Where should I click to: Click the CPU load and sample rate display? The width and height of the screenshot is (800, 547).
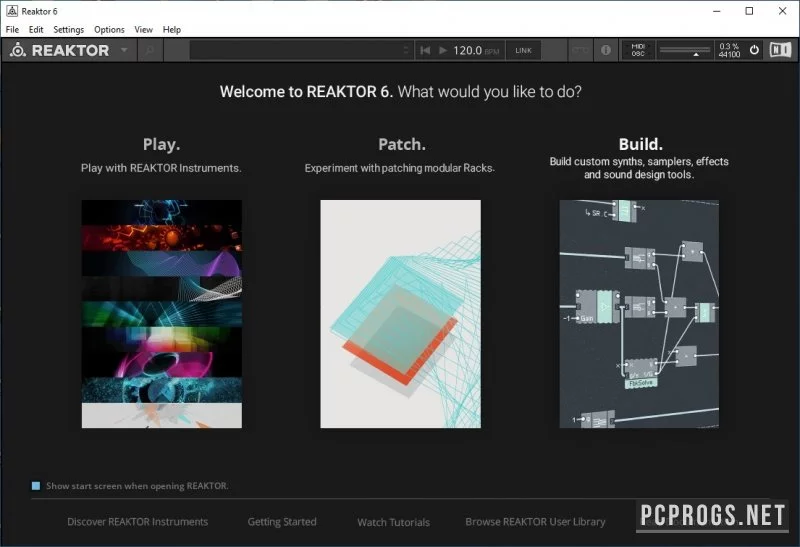[729, 50]
